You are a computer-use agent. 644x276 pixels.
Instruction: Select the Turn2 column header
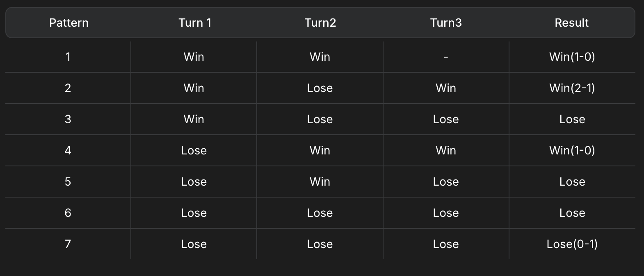[x=320, y=23]
